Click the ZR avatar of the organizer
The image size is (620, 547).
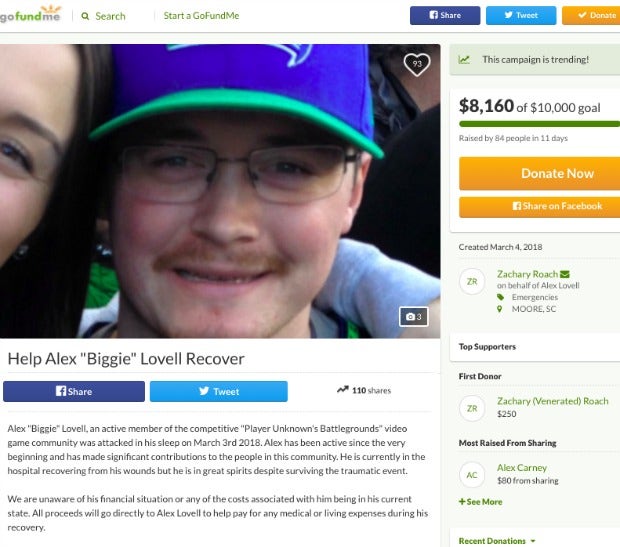pyautogui.click(x=472, y=282)
